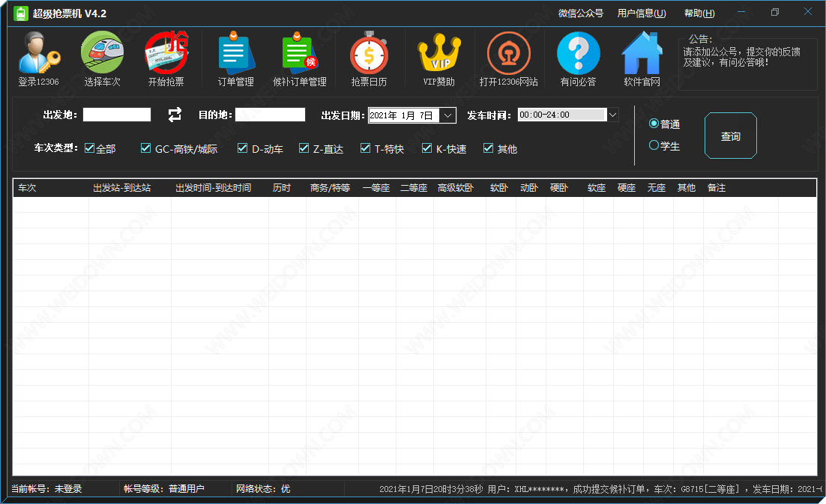Click the 备注 column header
The height and width of the screenshot is (504, 826).
(717, 188)
